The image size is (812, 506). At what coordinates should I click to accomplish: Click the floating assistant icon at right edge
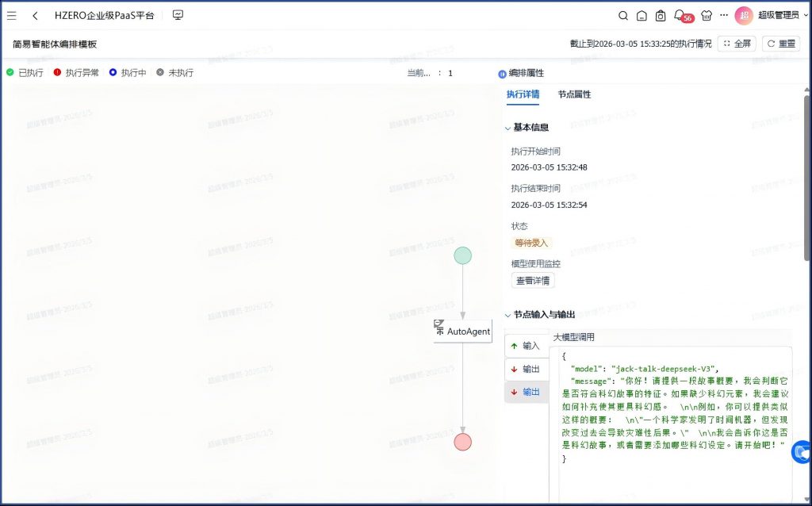(802, 451)
